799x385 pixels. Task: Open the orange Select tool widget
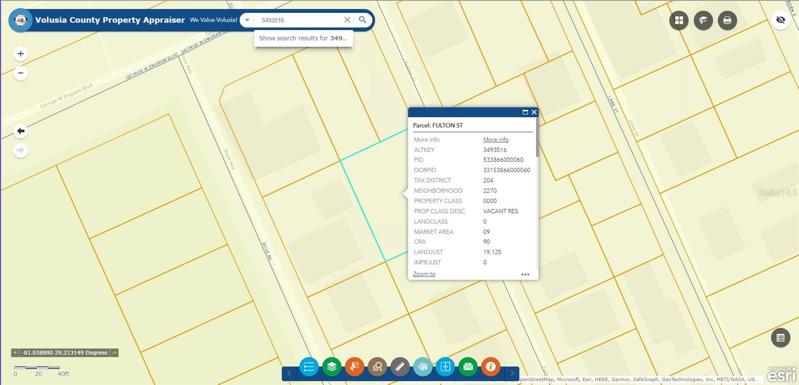(x=354, y=366)
